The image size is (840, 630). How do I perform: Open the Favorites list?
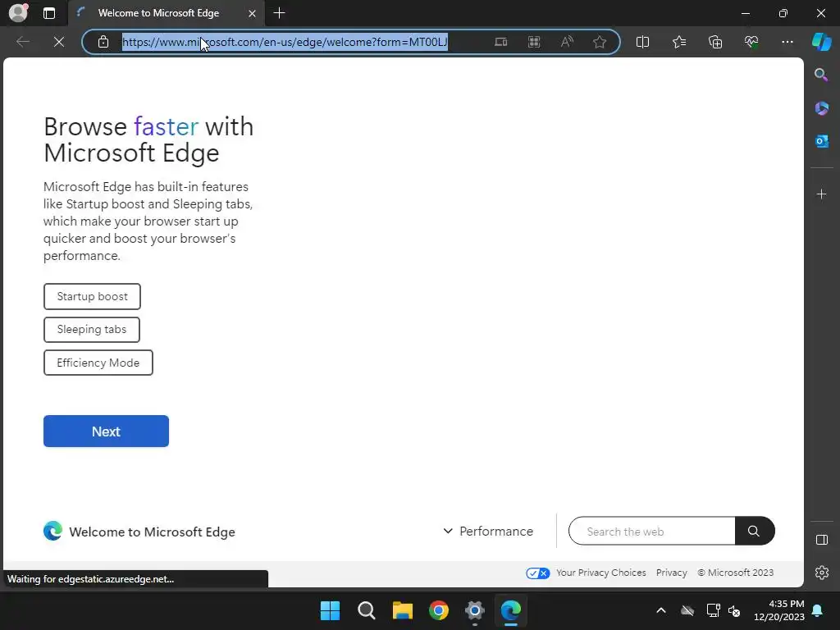pos(678,42)
